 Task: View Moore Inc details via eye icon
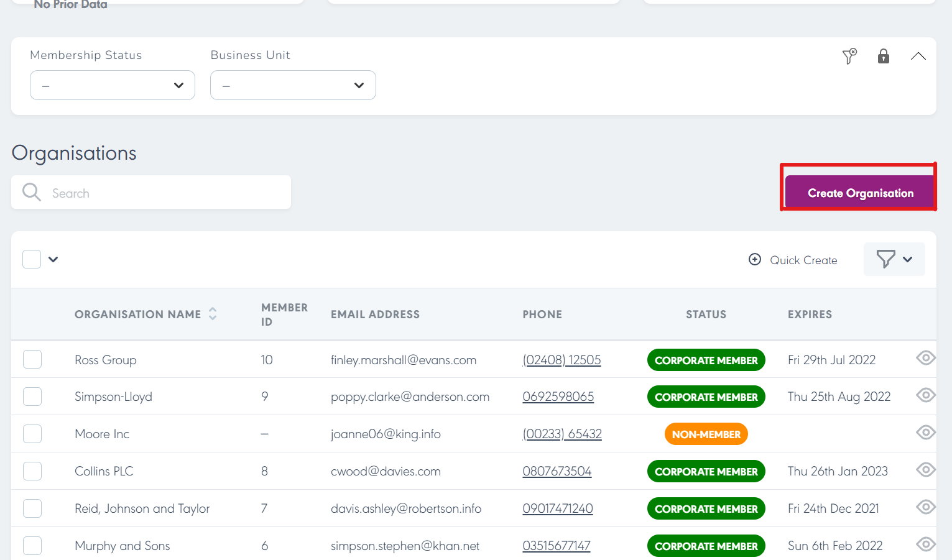[925, 433]
